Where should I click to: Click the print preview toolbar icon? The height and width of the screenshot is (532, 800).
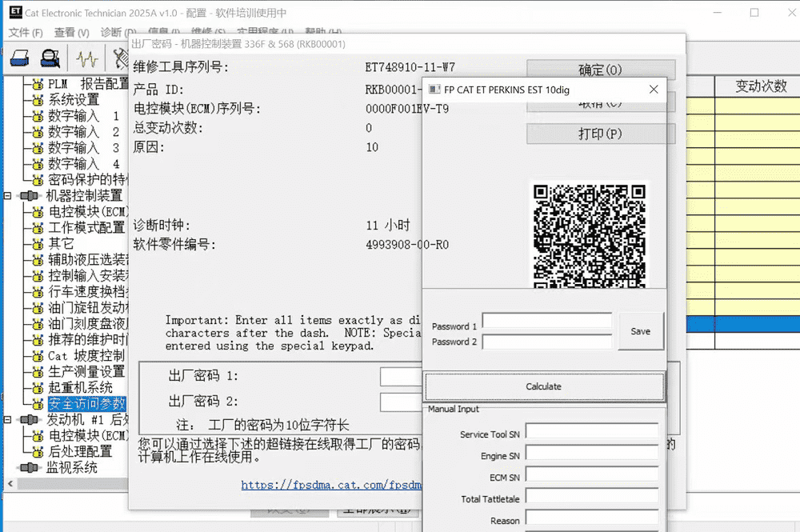[x=51, y=58]
